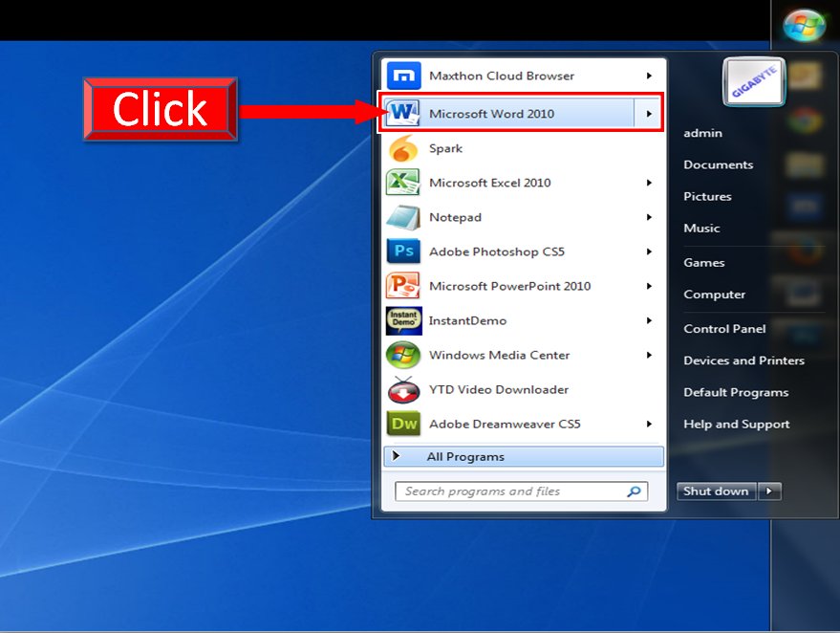Open Microsoft PowerPoint 2010
This screenshot has width=840, height=633.
(509, 286)
